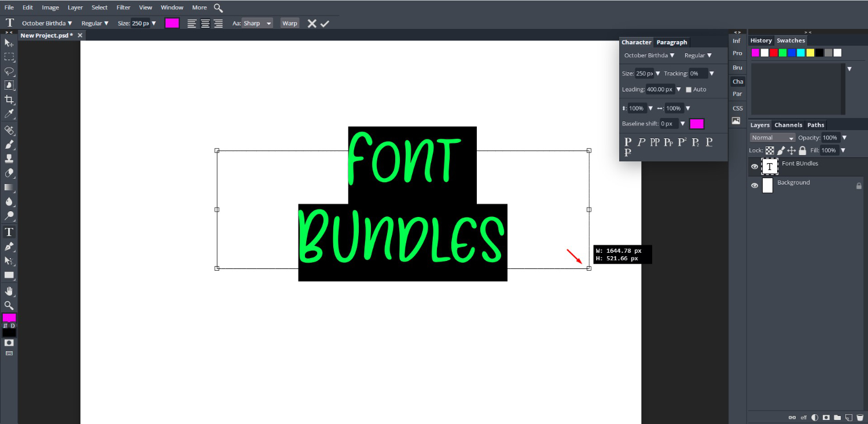Select the Blur tool

tap(9, 202)
